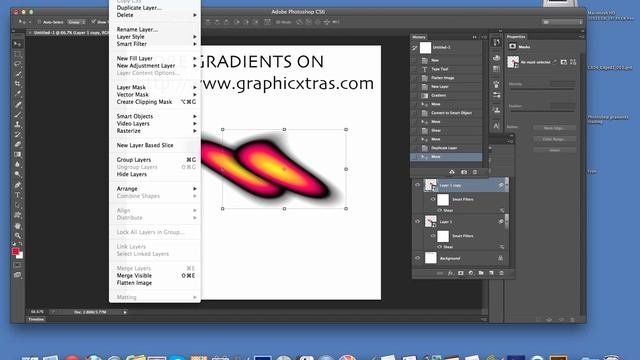Viewport: 640px width, 360px height.
Task: Select the Clone Stamp tool
Action: click(18, 124)
